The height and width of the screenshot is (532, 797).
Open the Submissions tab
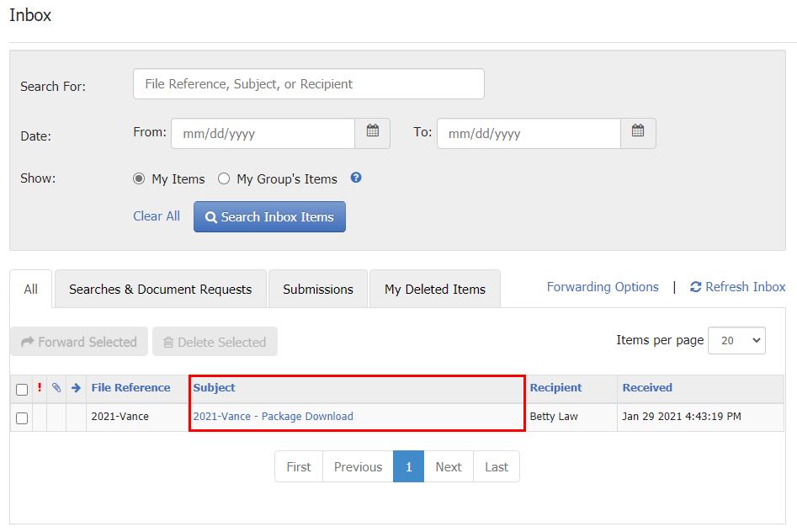[x=318, y=289]
